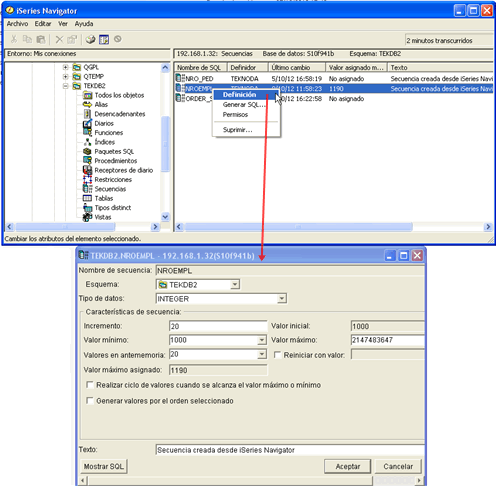Click the Refresh view toolbar icon
Screen dimensions: 496x486
coord(104,39)
